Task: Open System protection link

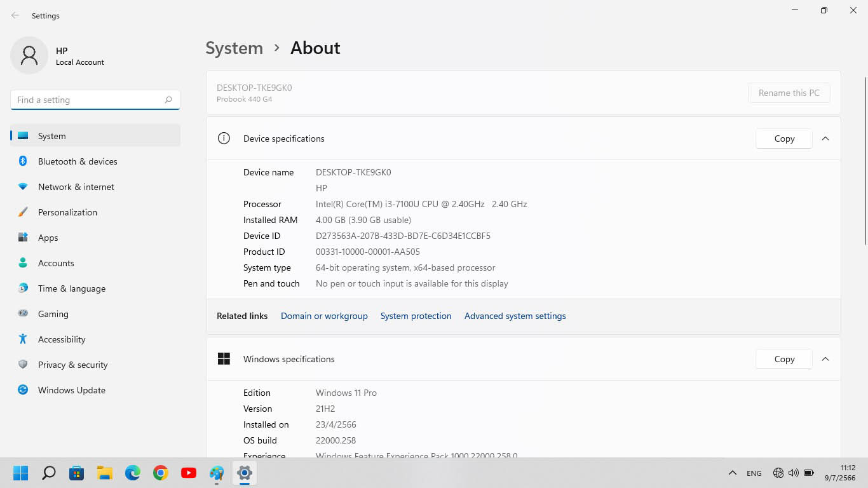Action: click(x=416, y=316)
